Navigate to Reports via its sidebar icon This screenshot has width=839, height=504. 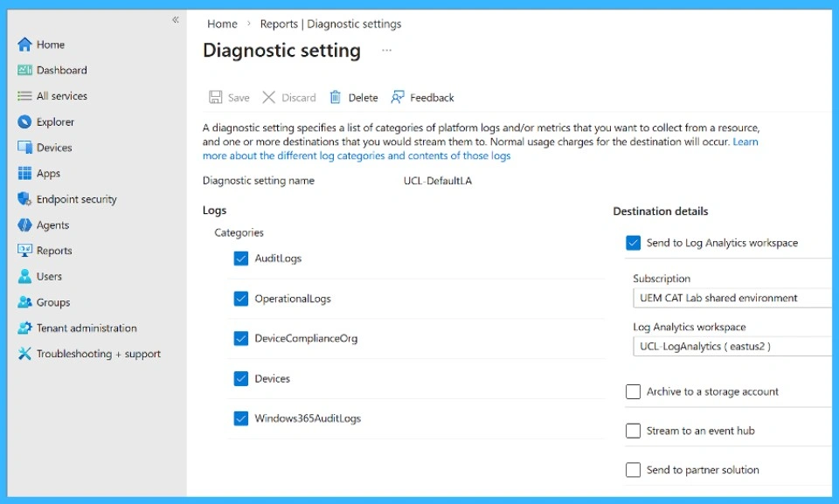pyautogui.click(x=24, y=251)
